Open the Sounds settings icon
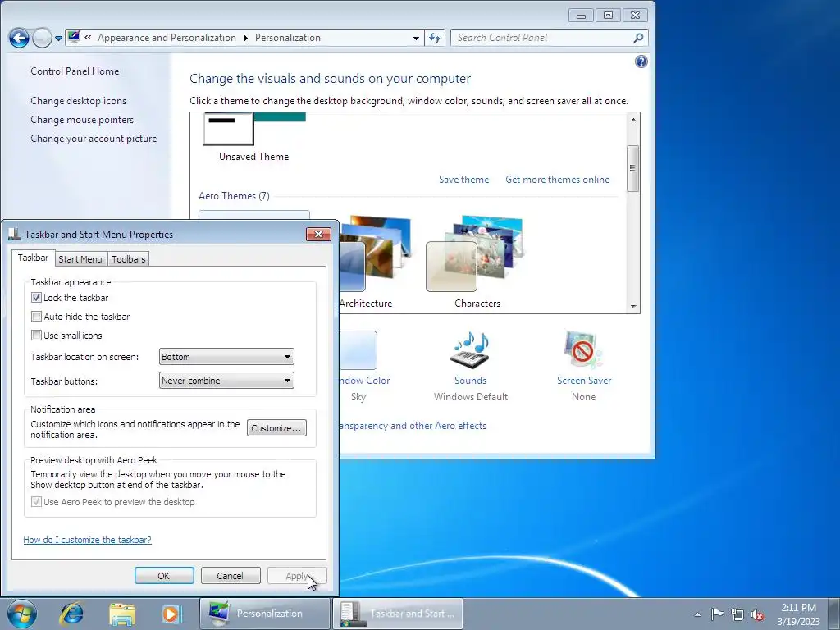This screenshot has width=840, height=630. (x=470, y=349)
